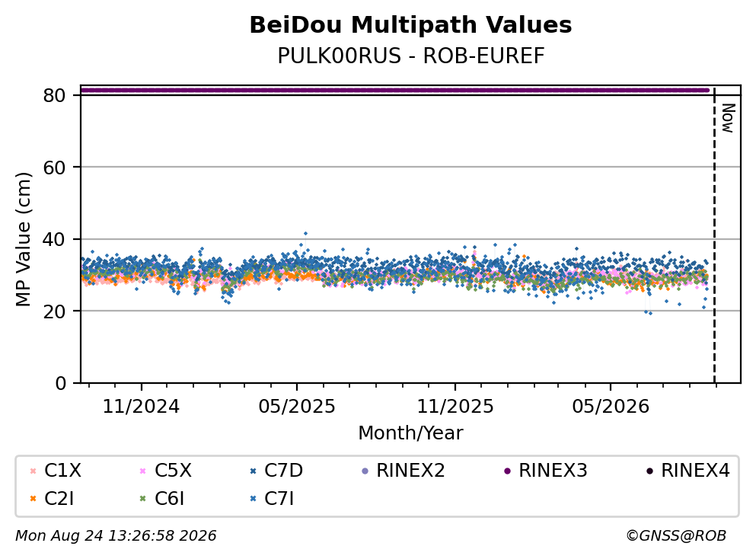756x559 pixels.
Task: Click the 05/2025 x-axis tick label
Action: pyautogui.click(x=297, y=407)
